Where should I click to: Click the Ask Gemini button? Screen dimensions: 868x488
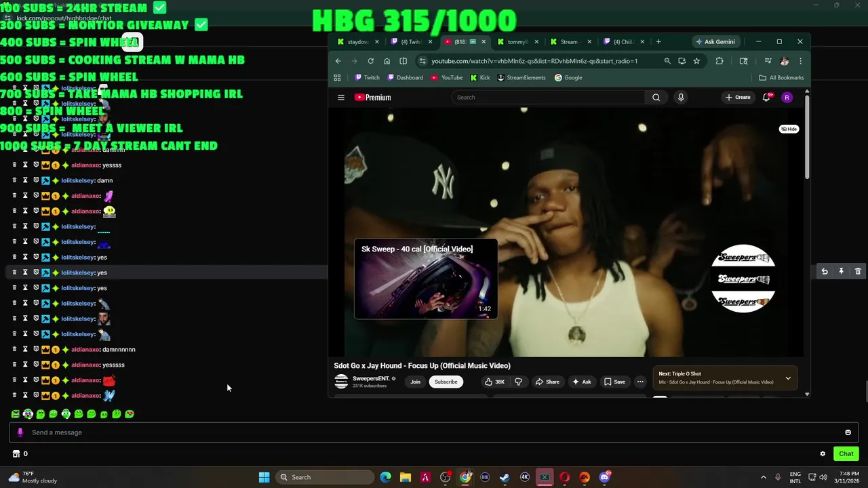[x=715, y=42]
